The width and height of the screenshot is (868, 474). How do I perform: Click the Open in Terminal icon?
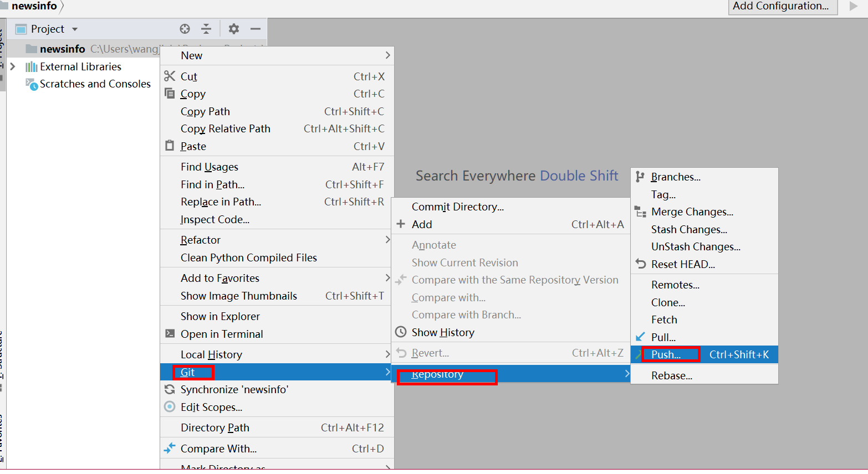[170, 333]
